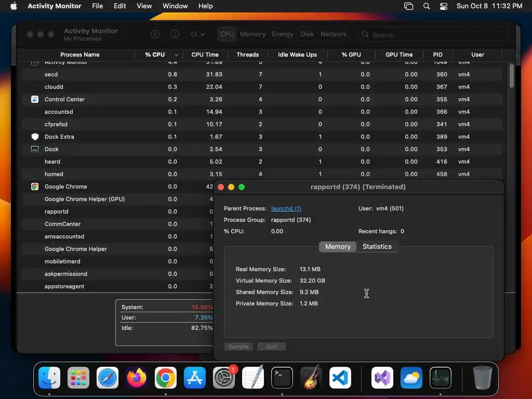Screen dimensions: 532x399
Task: Open Control Center in menu bar
Action: pyautogui.click(x=444, y=6)
